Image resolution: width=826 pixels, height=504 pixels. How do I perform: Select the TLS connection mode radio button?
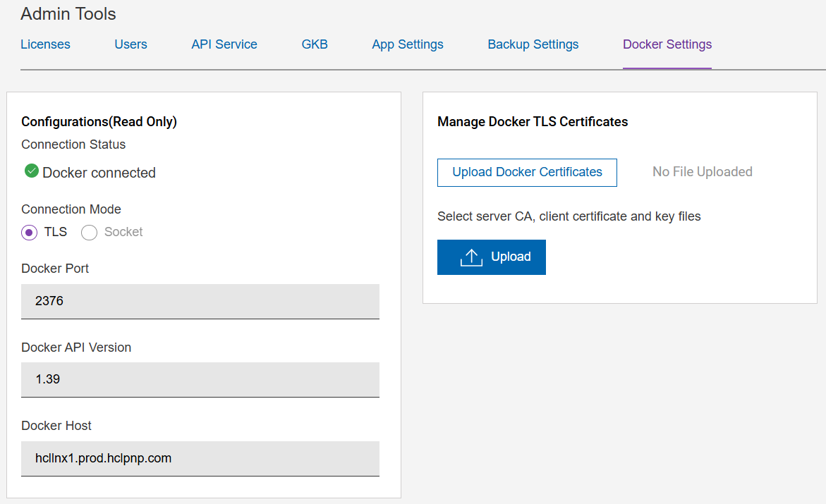click(30, 233)
